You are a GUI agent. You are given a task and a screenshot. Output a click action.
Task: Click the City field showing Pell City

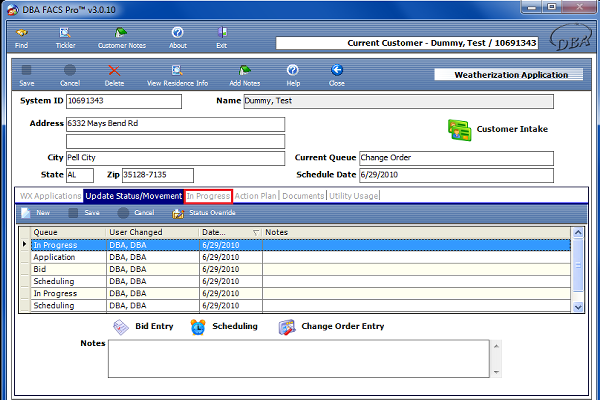point(176,158)
